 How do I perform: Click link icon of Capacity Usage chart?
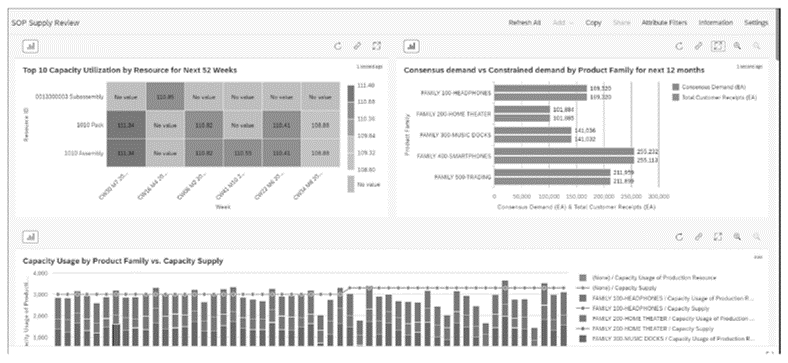(698, 236)
